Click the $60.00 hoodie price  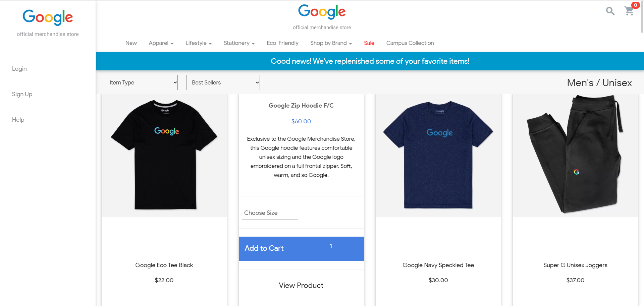301,121
